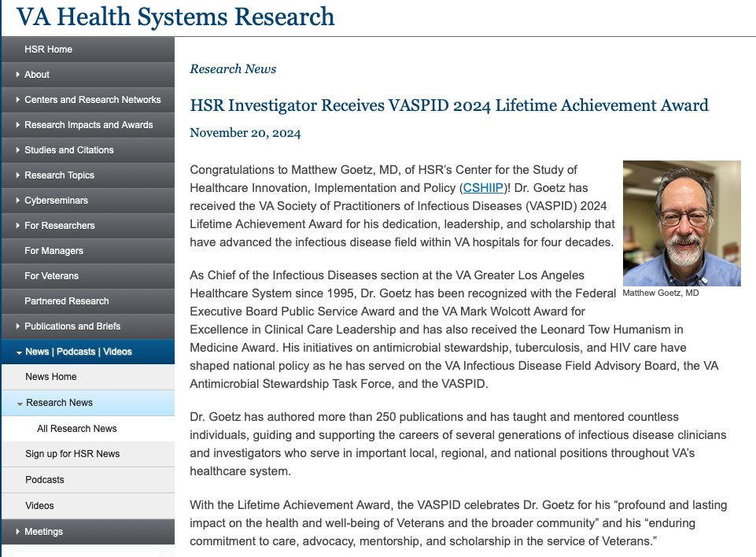Select News | Podcasts | Videos menu

[79, 352]
